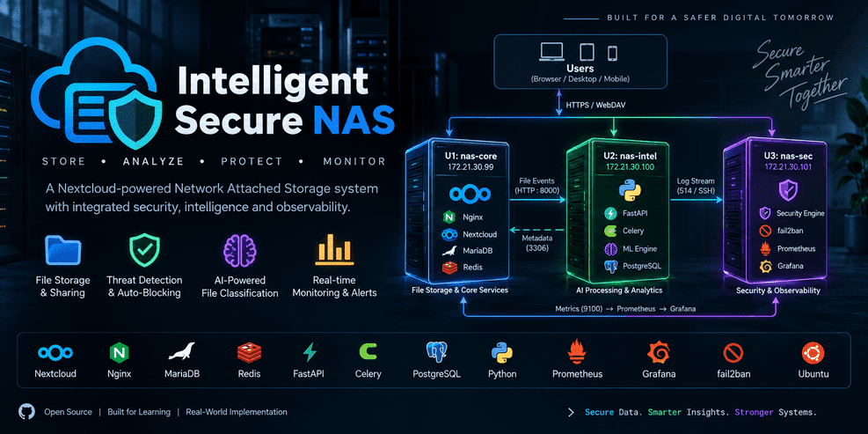This screenshot has width=868, height=434.
Task: Click the File Events (HTTP : 8000) label
Action: click(x=536, y=185)
